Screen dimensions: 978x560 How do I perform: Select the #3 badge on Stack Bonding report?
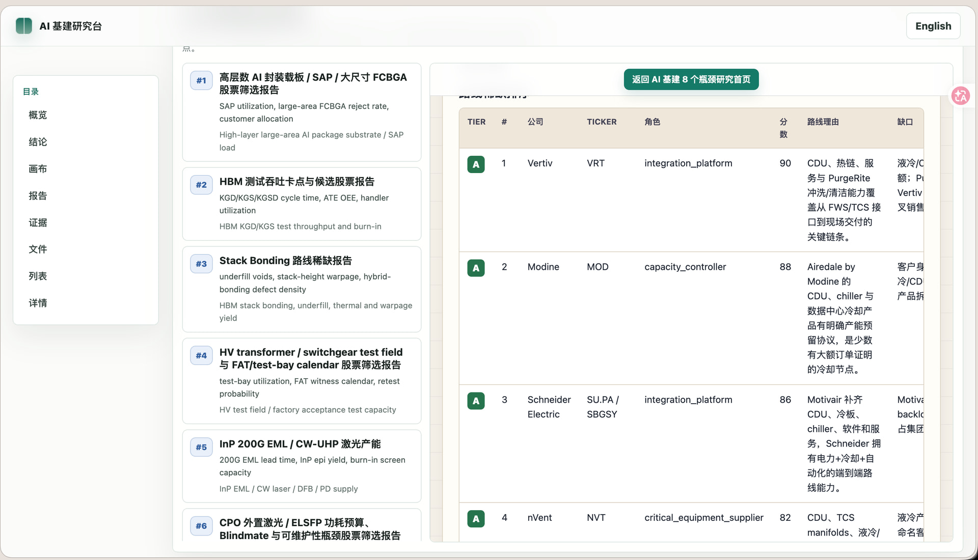[201, 264]
